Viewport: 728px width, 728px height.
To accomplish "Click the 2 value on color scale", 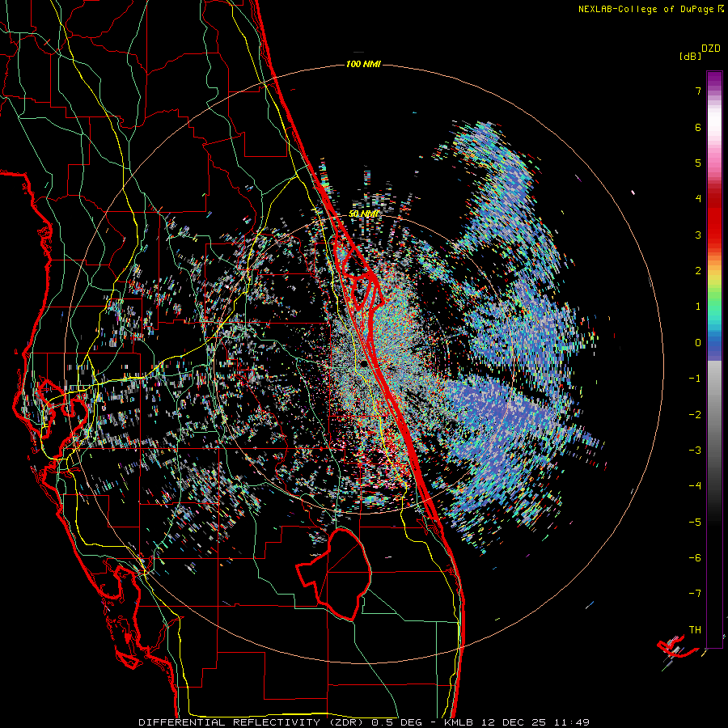I will (x=698, y=271).
